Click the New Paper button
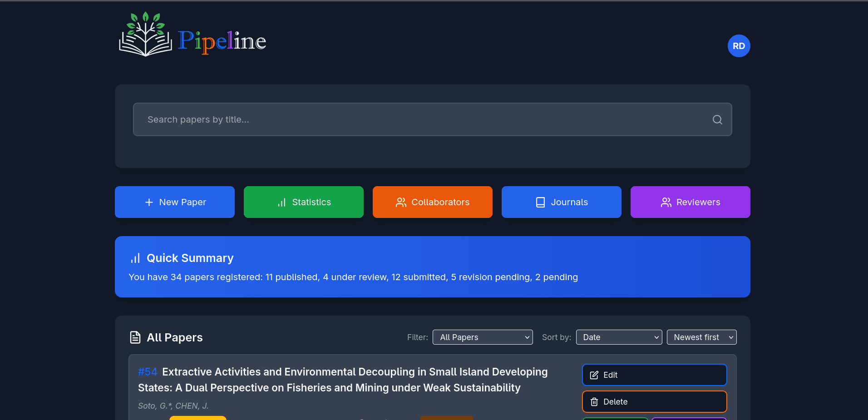Screen dimensions: 868x420 [x=174, y=202]
